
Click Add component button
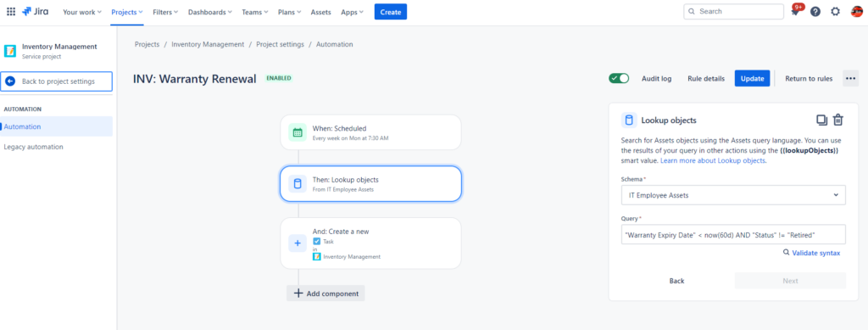click(325, 294)
